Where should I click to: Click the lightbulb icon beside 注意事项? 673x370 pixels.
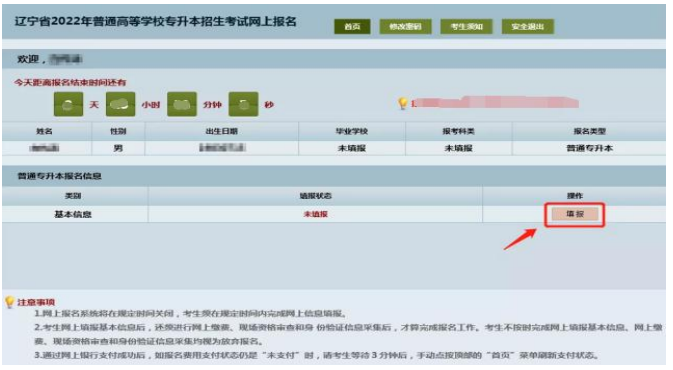point(9,302)
